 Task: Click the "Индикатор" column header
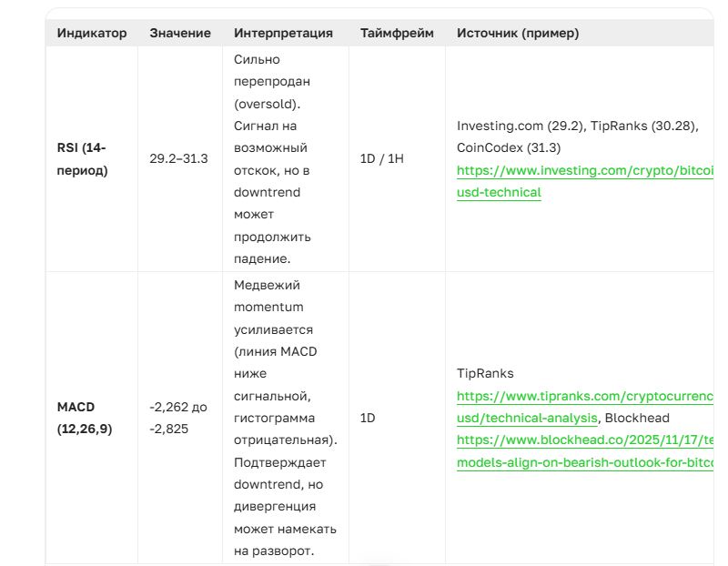(x=92, y=33)
